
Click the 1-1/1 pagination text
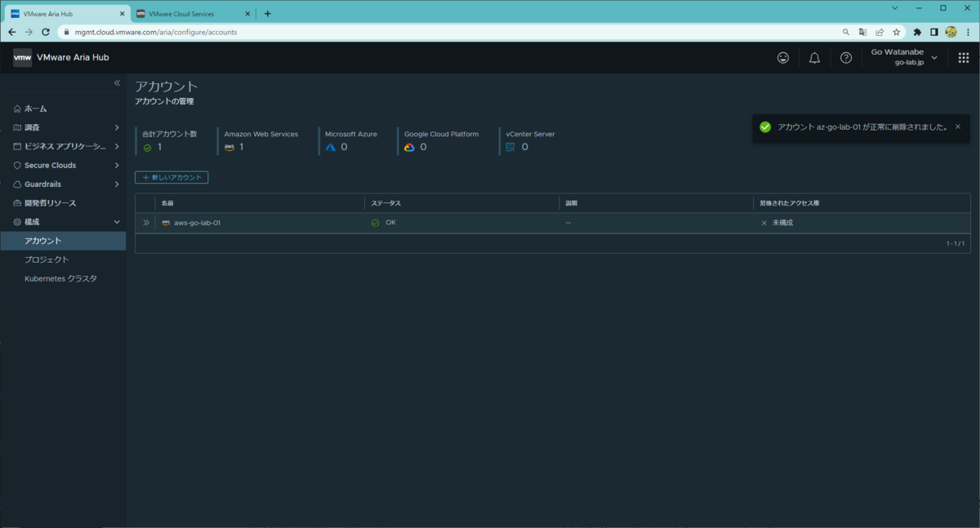click(x=955, y=243)
